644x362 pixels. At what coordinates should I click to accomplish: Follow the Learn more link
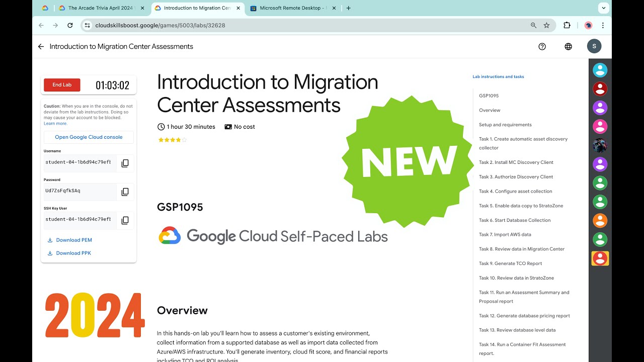(55, 124)
